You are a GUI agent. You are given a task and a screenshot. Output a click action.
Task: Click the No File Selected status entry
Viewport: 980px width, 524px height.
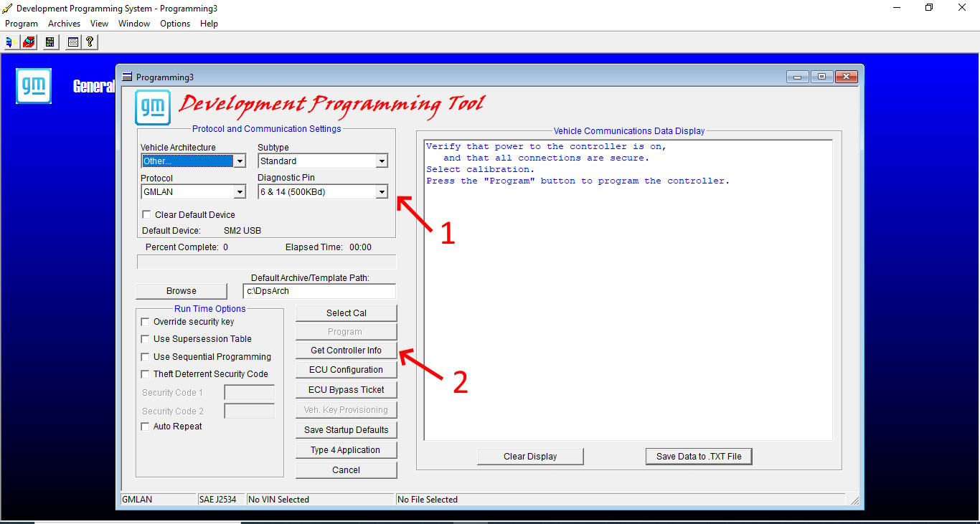(x=621, y=500)
